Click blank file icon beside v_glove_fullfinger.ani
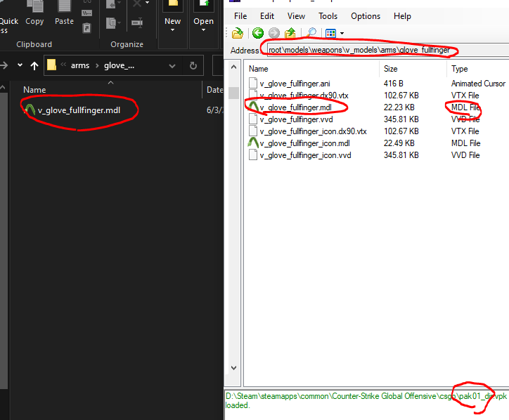 (x=253, y=84)
